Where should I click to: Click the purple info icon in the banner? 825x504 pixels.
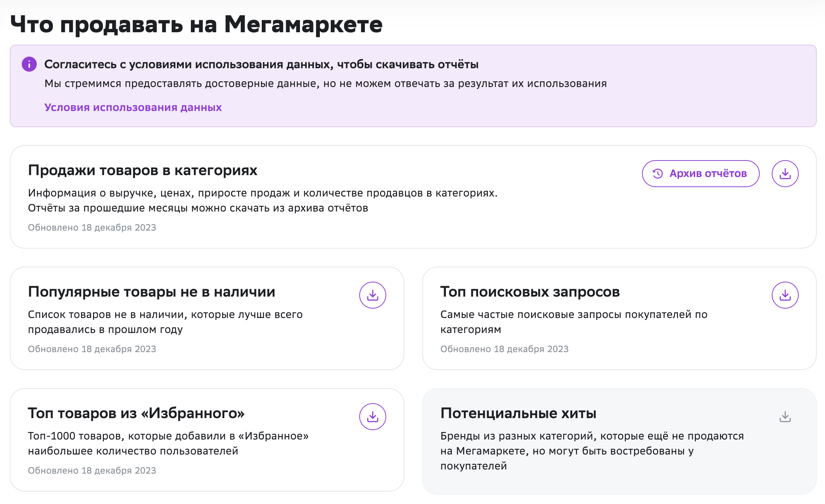point(29,64)
